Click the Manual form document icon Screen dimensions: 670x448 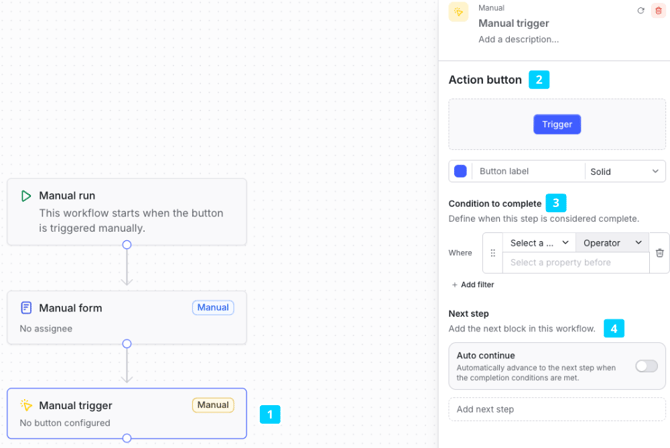click(26, 308)
